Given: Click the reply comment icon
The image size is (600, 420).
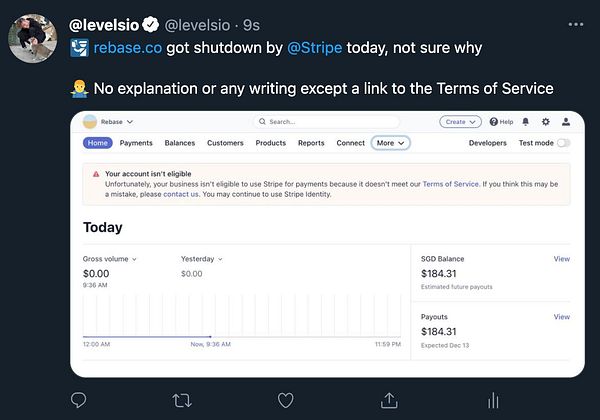Looking at the screenshot, I should [x=80, y=400].
